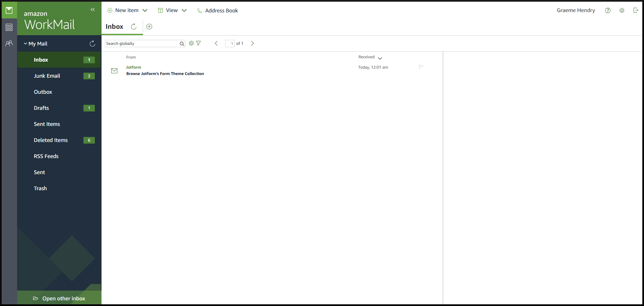This screenshot has height=306, width=644.
Task: Open the Contacts view from the app rail
Action: click(x=9, y=43)
